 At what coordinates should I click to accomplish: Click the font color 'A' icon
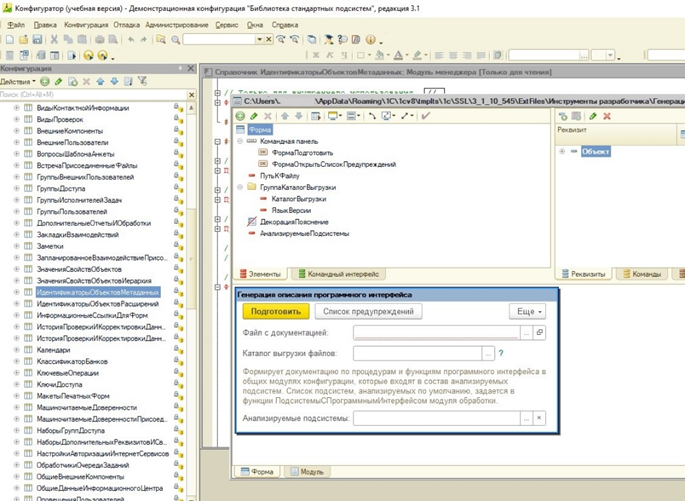(x=398, y=55)
